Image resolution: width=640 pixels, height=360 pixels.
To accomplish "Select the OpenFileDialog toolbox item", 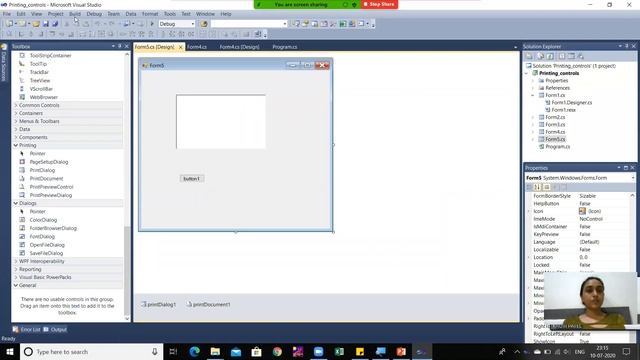I will click(x=47, y=245).
